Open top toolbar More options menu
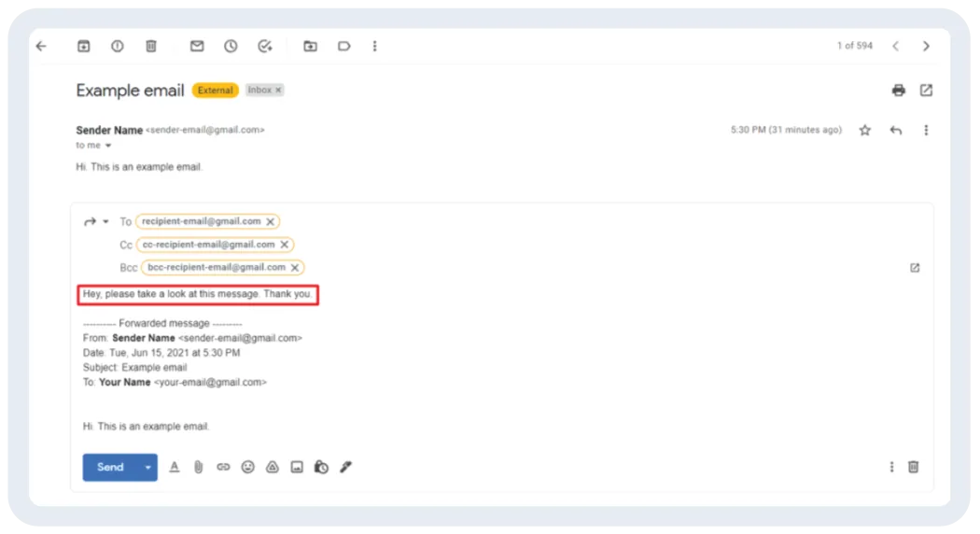The width and height of the screenshot is (980, 534). [374, 47]
